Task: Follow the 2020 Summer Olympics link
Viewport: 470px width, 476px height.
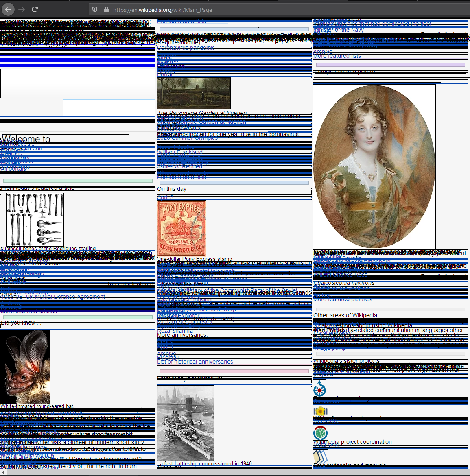Action: click(x=187, y=138)
